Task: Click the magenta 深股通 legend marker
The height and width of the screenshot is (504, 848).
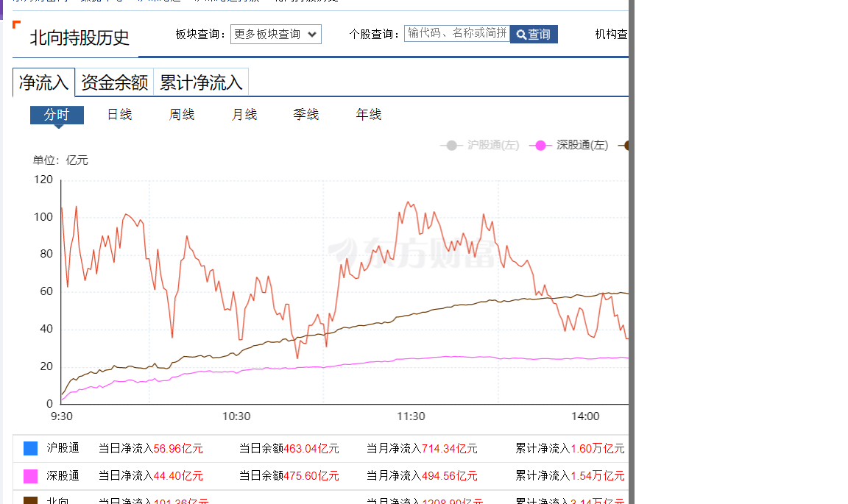Action: (x=541, y=145)
